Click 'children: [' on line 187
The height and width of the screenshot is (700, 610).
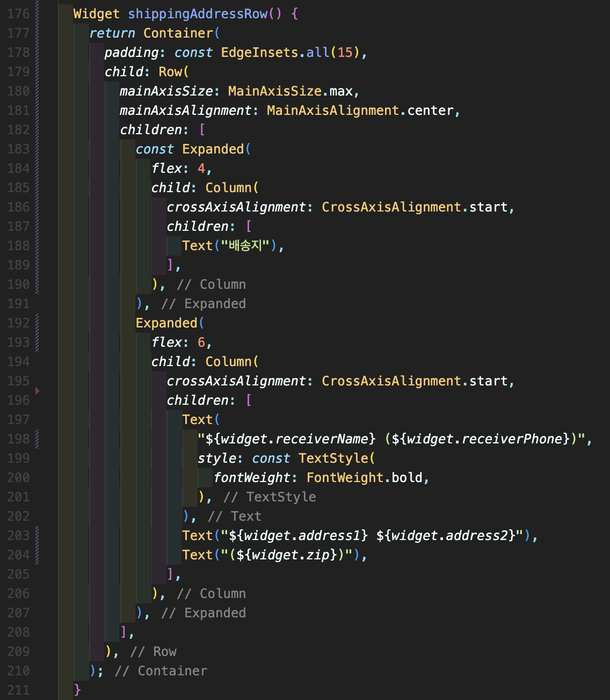click(x=209, y=227)
